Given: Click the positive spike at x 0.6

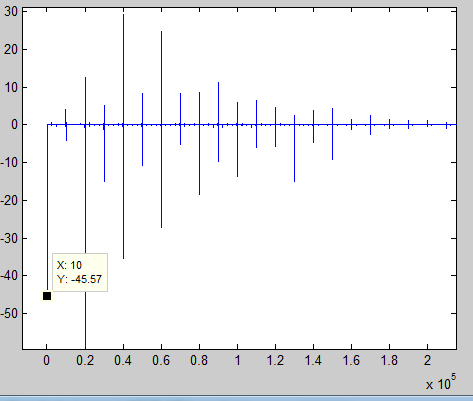Looking at the screenshot, I should coord(161,77).
